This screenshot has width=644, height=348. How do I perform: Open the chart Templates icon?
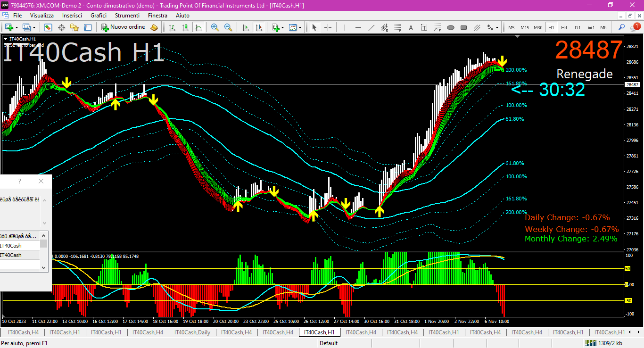293,27
